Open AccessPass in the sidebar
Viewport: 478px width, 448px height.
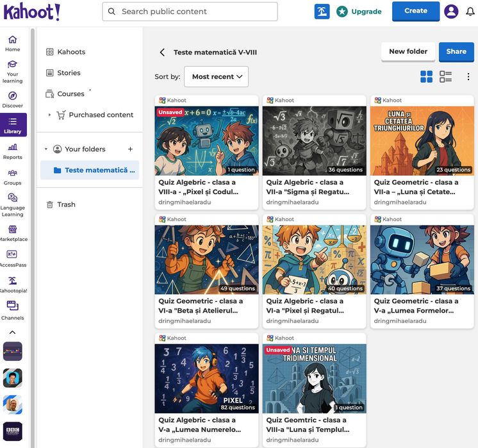tap(13, 259)
